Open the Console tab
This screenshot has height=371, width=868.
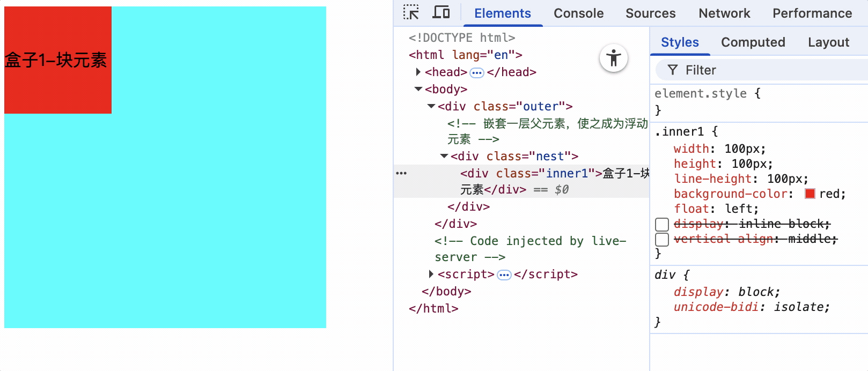[578, 13]
